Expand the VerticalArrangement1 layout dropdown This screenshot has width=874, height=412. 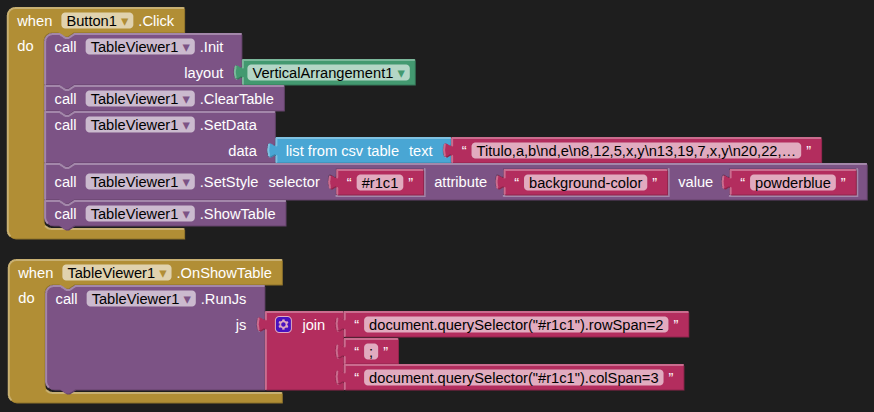(401, 73)
